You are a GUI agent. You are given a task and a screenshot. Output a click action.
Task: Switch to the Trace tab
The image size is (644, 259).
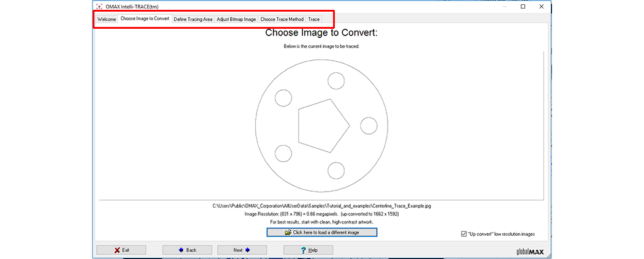click(314, 19)
